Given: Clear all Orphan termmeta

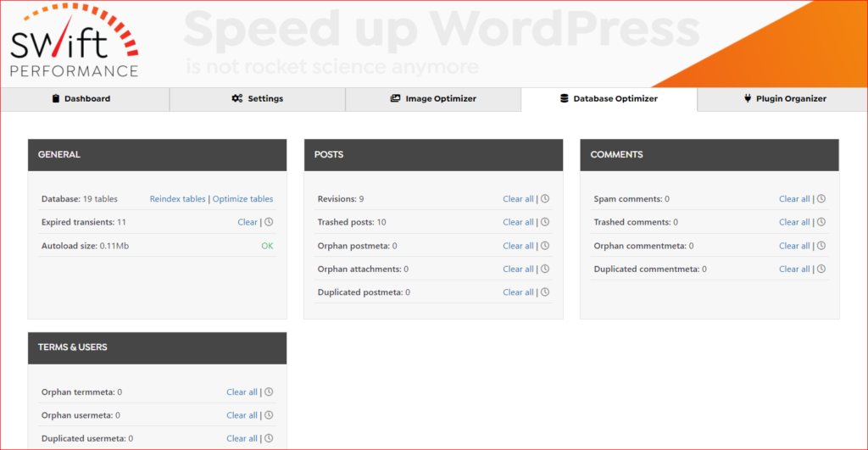Looking at the screenshot, I should tap(242, 392).
